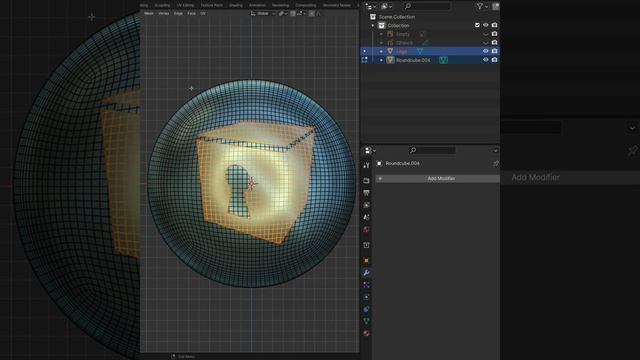Open the Particles properties tab
Image resolution: width=640 pixels, height=360 pixels.
point(366,285)
